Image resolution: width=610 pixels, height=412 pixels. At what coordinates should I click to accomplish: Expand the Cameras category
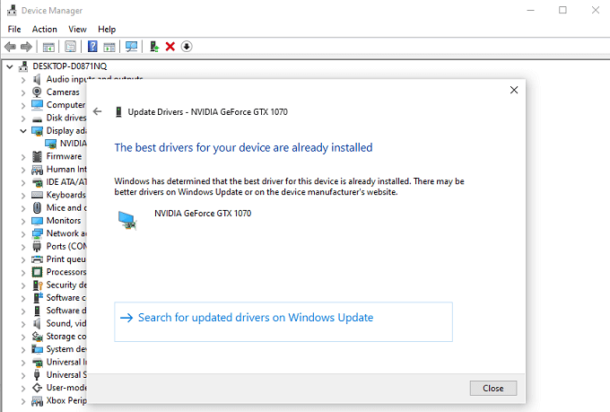pos(23,93)
